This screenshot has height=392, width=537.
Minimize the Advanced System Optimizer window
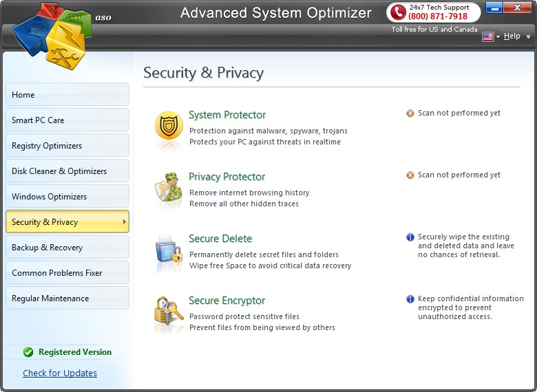coord(494,8)
